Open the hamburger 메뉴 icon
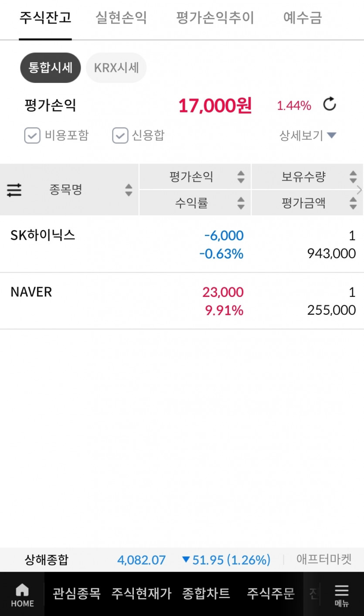The height and width of the screenshot is (616, 364). (342, 591)
